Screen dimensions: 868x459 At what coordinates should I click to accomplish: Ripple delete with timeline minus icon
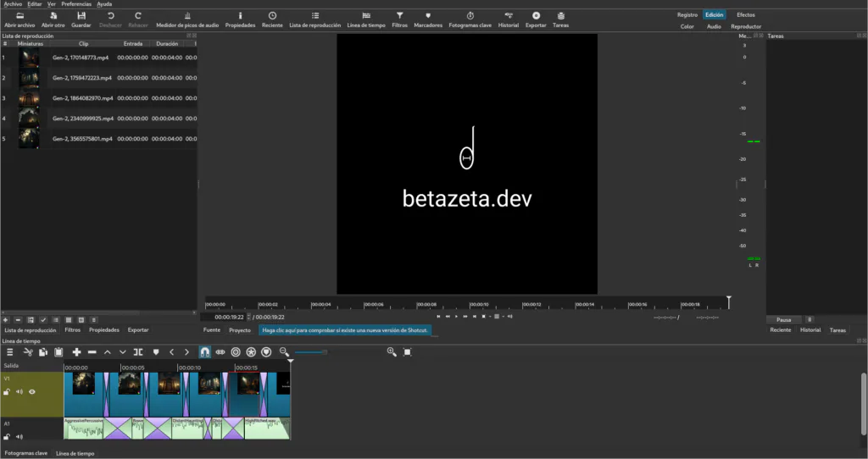(92, 351)
